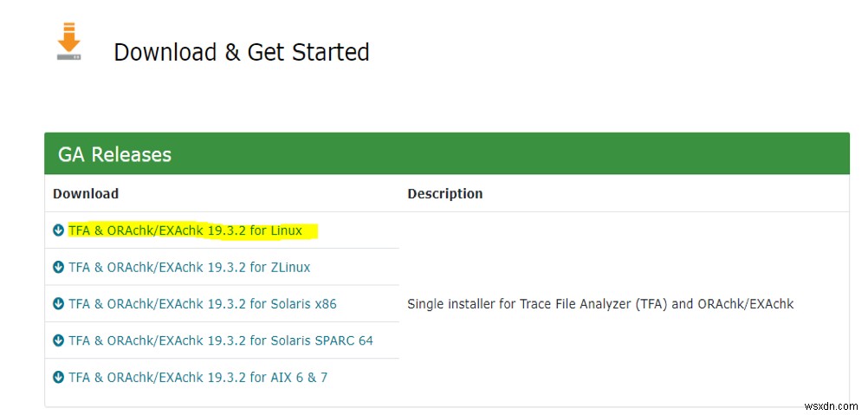Download TFA & ORAchk/EXAchk for Solaris SPARC 64
The image size is (868, 415).
pyautogui.click(x=221, y=340)
